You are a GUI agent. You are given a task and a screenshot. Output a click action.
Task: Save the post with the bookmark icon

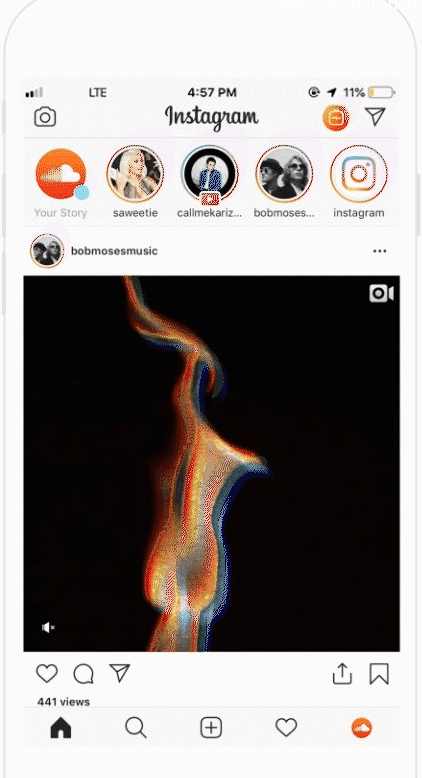coord(379,674)
